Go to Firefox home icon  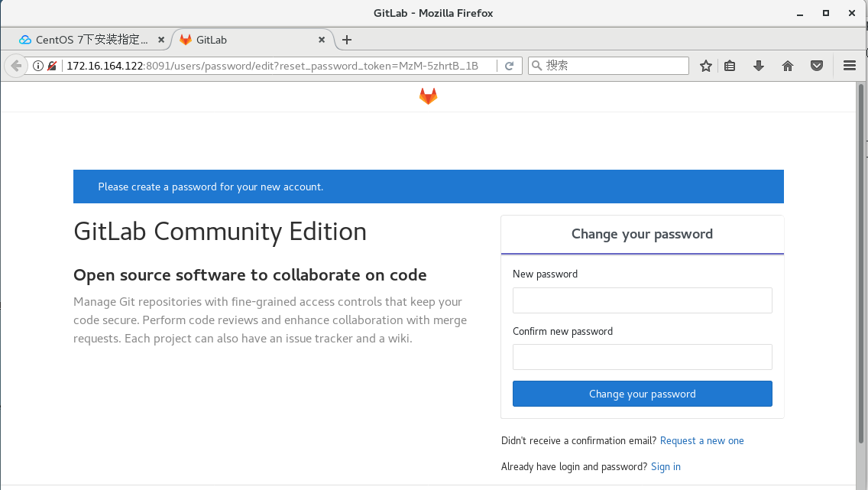(788, 66)
